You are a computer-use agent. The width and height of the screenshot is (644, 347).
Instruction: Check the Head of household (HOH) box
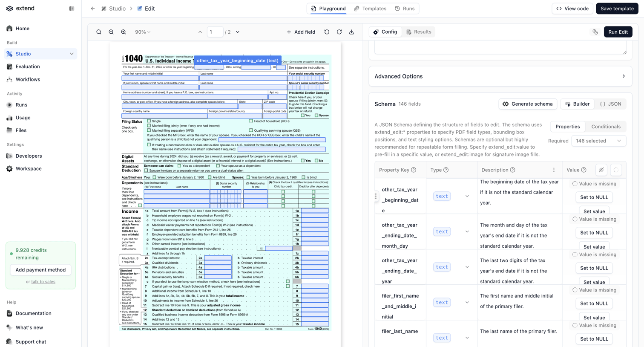[251, 121]
